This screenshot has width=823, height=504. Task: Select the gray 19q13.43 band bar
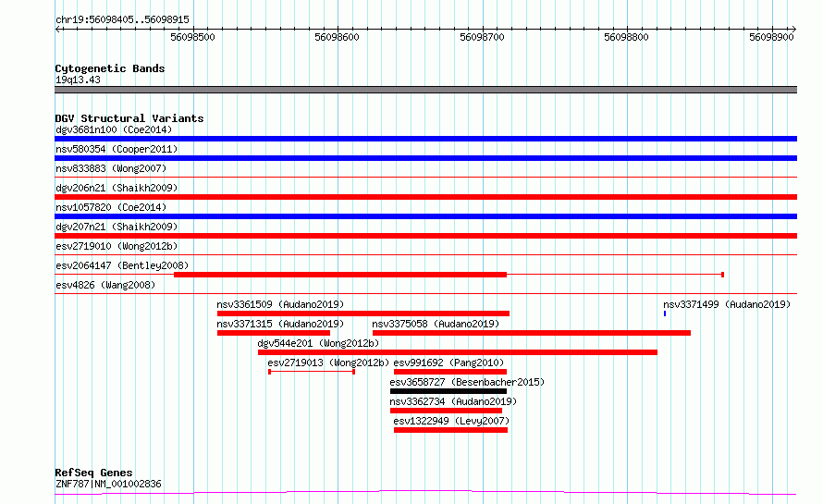pos(425,90)
